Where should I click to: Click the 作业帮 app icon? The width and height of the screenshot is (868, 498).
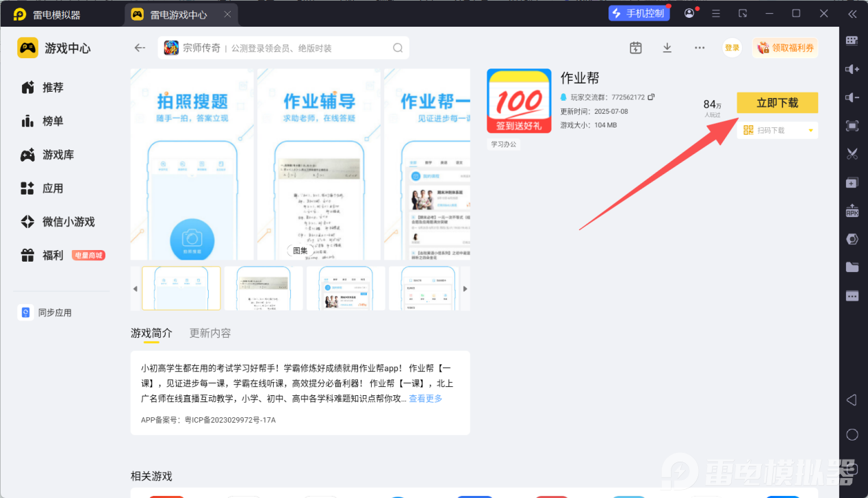click(x=519, y=101)
